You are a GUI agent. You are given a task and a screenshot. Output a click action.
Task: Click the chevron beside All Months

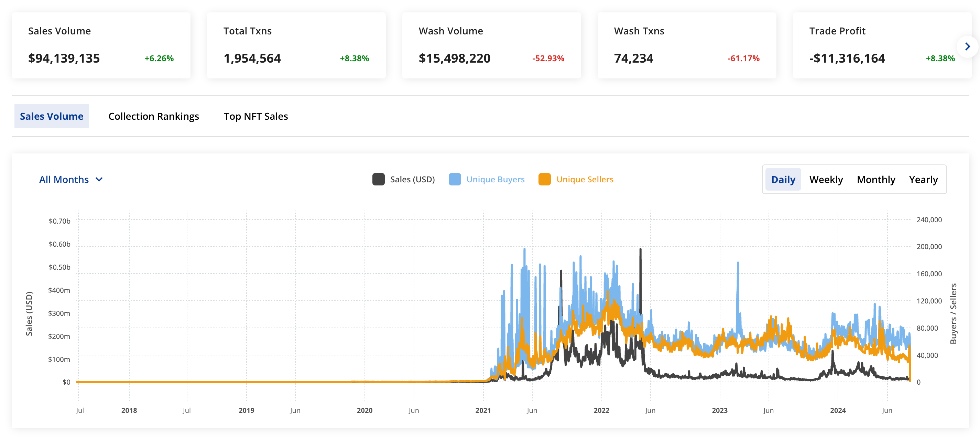99,179
